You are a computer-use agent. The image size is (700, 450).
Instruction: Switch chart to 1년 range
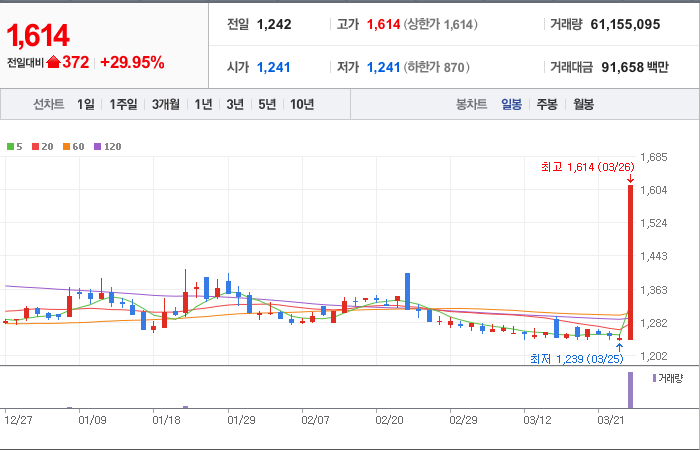click(203, 104)
